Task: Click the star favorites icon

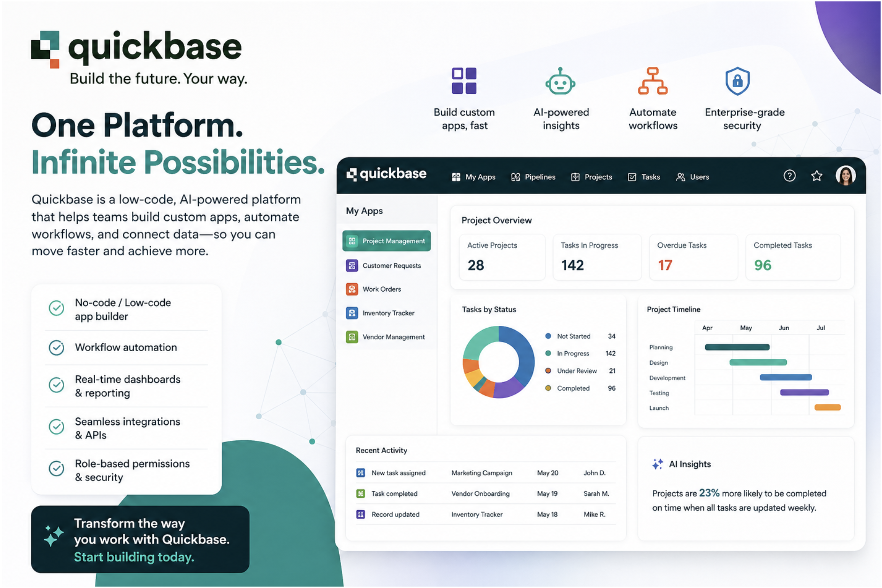Action: pyautogui.click(x=816, y=176)
